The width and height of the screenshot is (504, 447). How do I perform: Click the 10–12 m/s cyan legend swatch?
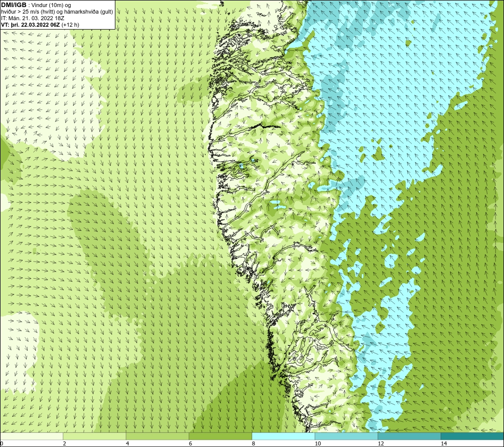(347, 436)
